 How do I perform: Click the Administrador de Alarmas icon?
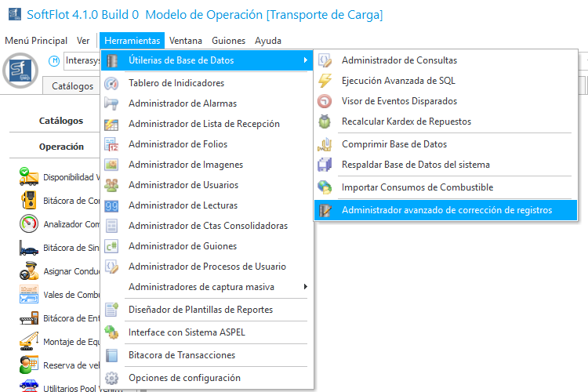pyautogui.click(x=111, y=103)
